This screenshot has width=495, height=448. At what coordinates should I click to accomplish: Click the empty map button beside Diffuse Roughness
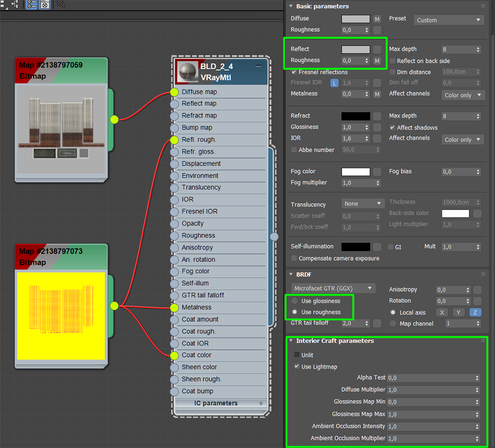[x=377, y=30]
